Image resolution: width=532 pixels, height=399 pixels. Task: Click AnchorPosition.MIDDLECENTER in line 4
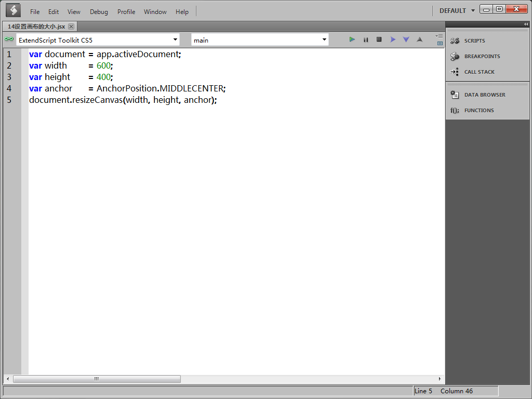[x=160, y=88]
